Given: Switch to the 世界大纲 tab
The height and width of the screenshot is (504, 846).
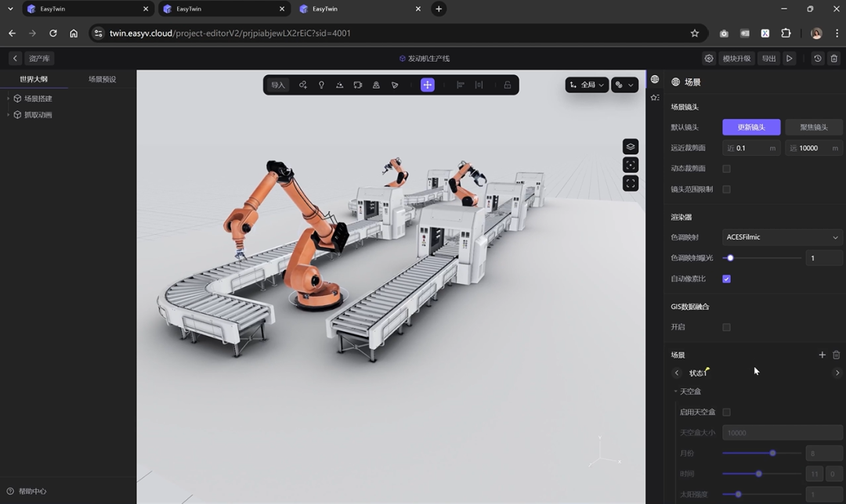Looking at the screenshot, I should pyautogui.click(x=34, y=79).
